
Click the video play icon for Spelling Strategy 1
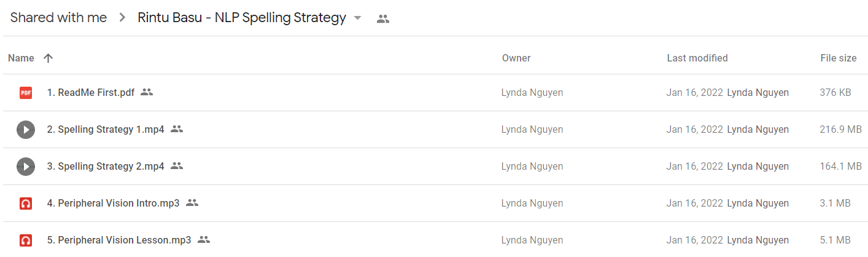pyautogui.click(x=25, y=130)
